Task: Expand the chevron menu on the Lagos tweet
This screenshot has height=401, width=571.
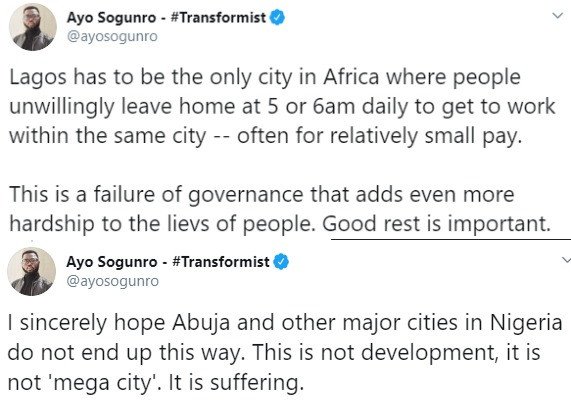Action: pos(558,16)
